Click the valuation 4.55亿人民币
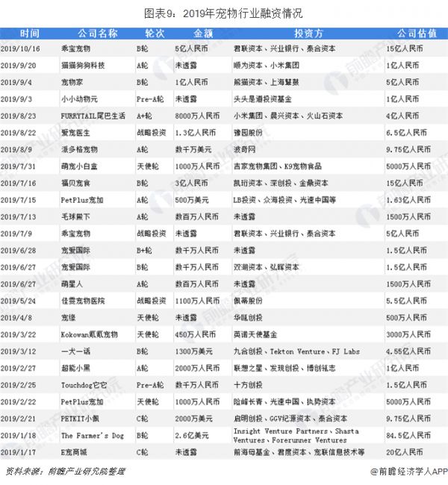The height and width of the screenshot is (485, 448). pyautogui.click(x=408, y=351)
